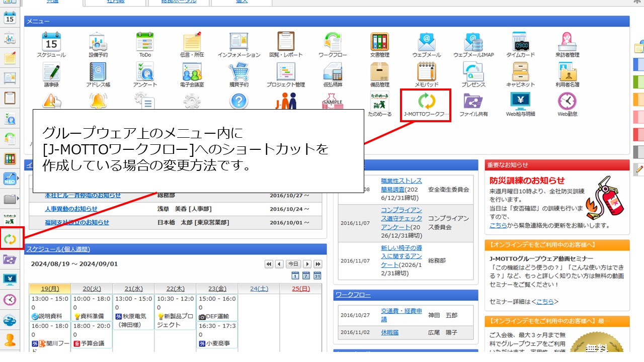Switch schedule to daily view (1 icon)
The height and width of the screenshot is (362, 644).
(x=295, y=275)
